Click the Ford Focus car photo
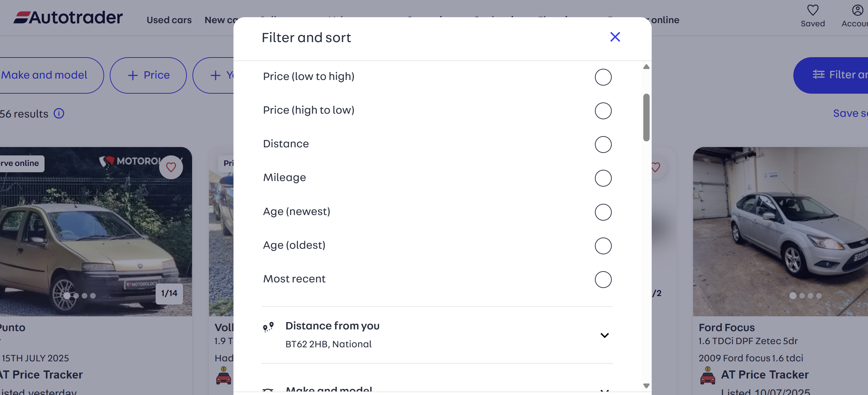Viewport: 868px width, 395px height. tap(780, 232)
